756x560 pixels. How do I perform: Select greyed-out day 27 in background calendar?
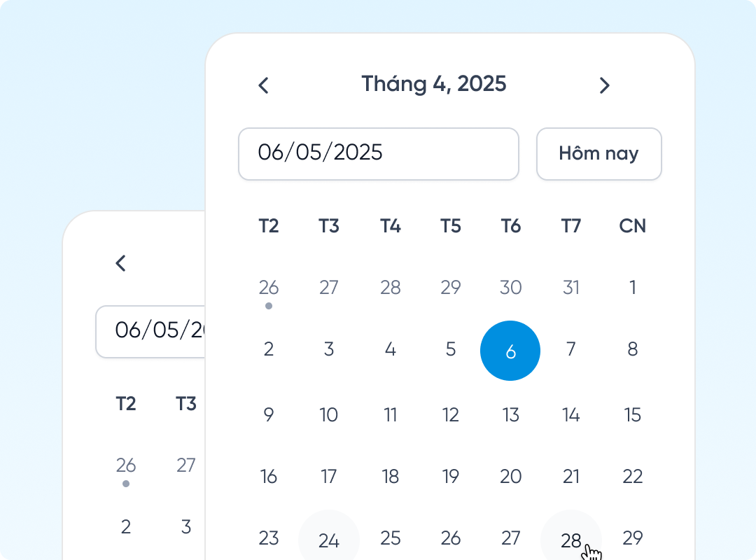point(185,465)
